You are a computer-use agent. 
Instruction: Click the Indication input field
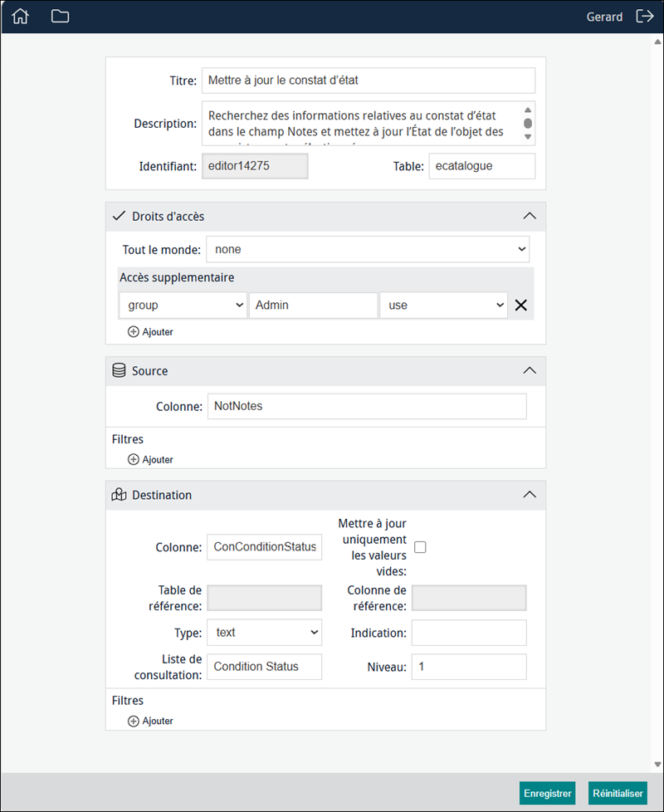click(469, 633)
